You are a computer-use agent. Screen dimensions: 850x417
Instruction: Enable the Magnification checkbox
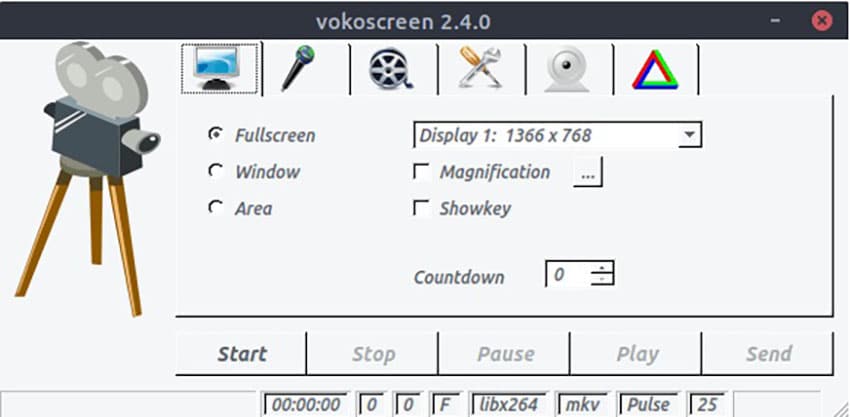tap(422, 172)
